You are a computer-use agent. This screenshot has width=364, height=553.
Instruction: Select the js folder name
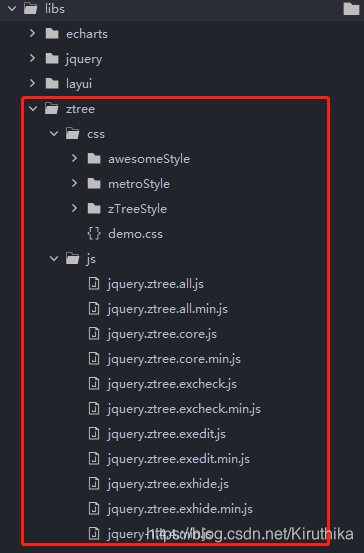[x=91, y=259]
